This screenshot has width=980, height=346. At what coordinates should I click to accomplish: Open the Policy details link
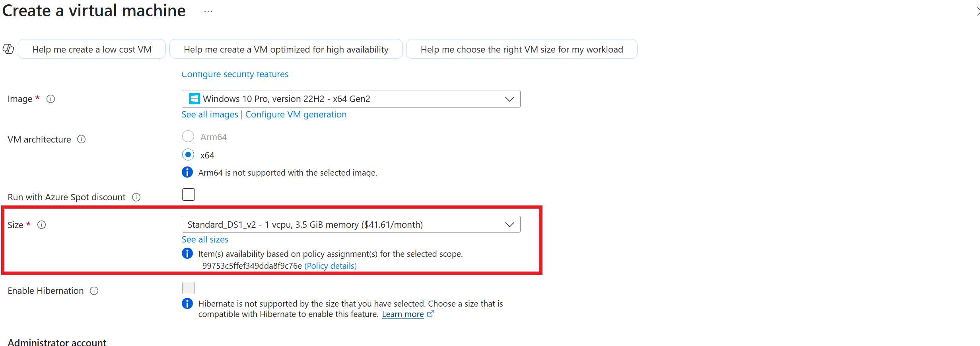click(x=331, y=266)
